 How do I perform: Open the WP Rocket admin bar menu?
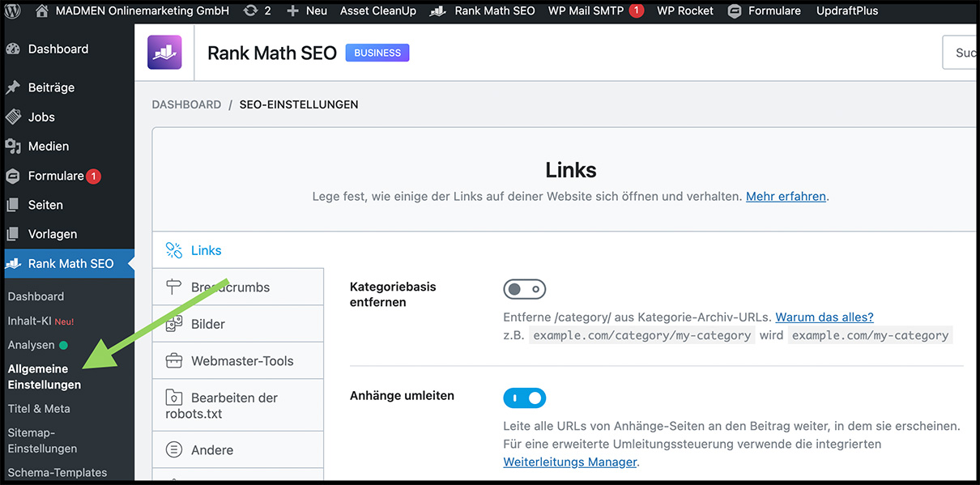(685, 11)
